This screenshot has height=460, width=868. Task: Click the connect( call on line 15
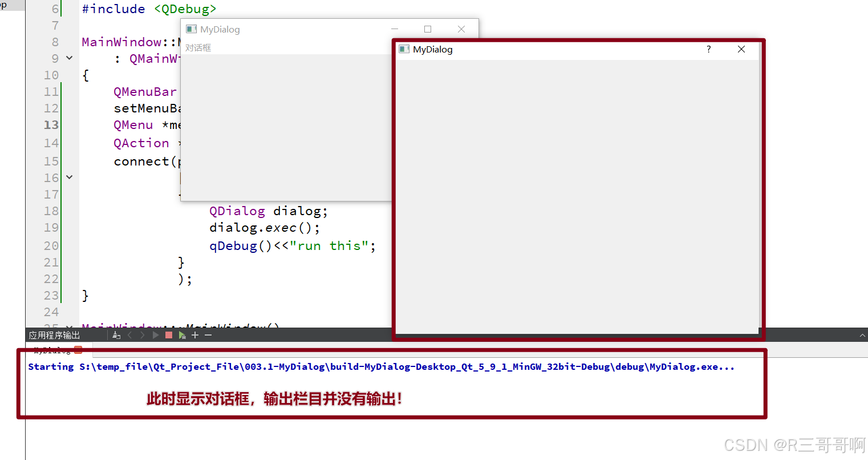[145, 162]
